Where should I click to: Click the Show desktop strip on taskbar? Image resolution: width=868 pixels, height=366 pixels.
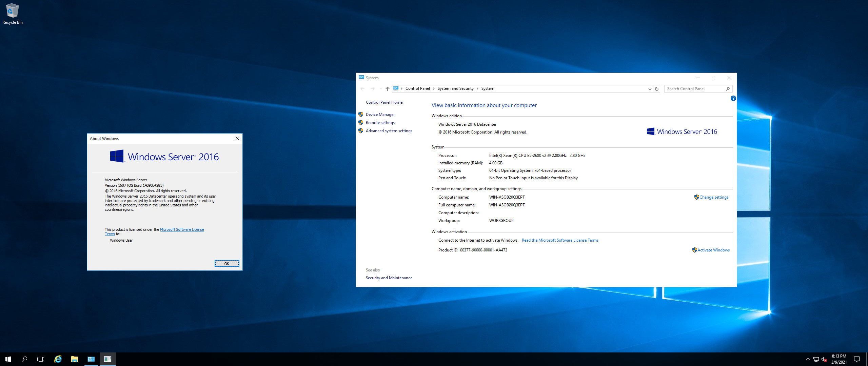point(867,359)
